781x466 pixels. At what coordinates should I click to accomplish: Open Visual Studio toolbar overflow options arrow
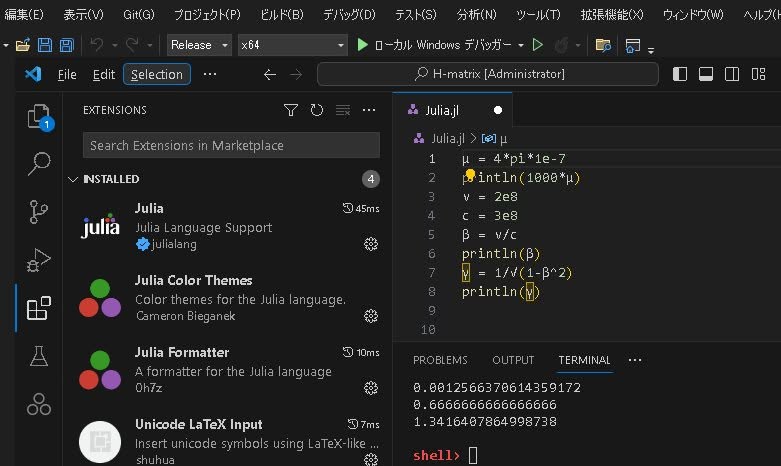tap(651, 49)
